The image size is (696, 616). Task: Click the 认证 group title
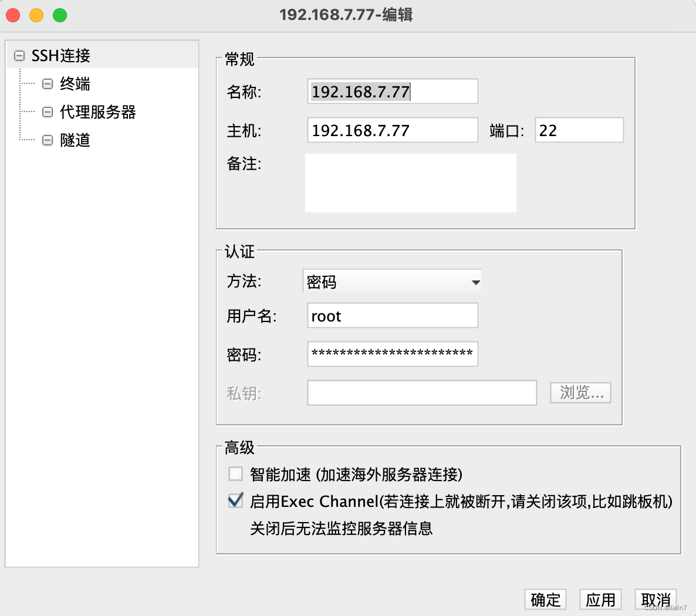[x=239, y=252]
